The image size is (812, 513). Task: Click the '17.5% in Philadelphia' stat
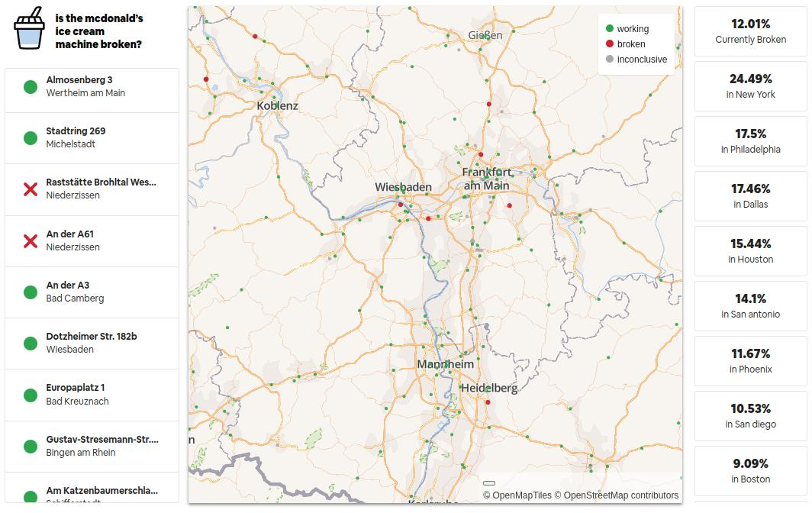coord(750,141)
